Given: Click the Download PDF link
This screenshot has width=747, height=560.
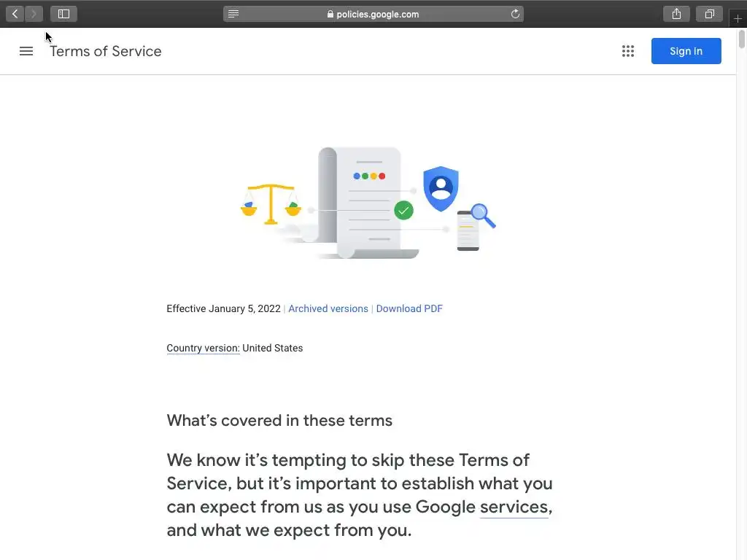Looking at the screenshot, I should [x=409, y=308].
